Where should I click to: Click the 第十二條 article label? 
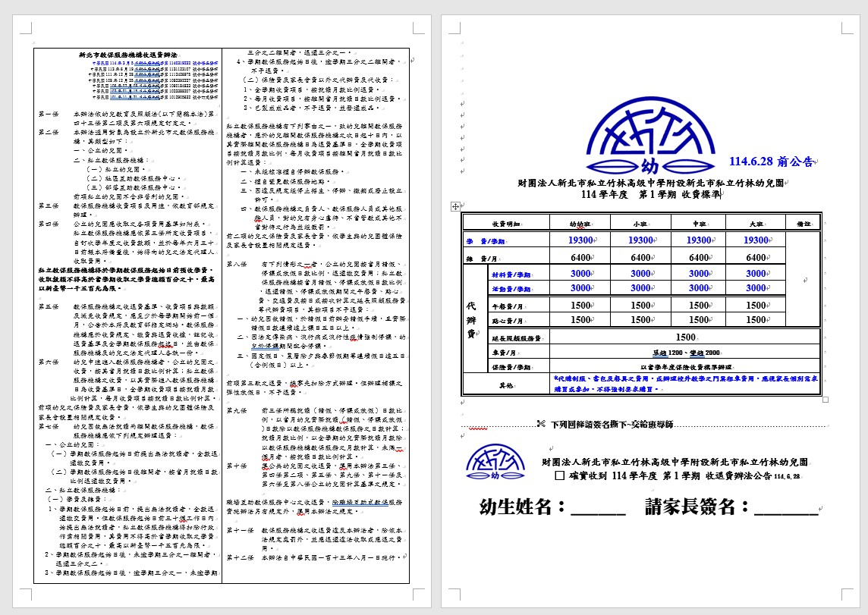click(240, 557)
